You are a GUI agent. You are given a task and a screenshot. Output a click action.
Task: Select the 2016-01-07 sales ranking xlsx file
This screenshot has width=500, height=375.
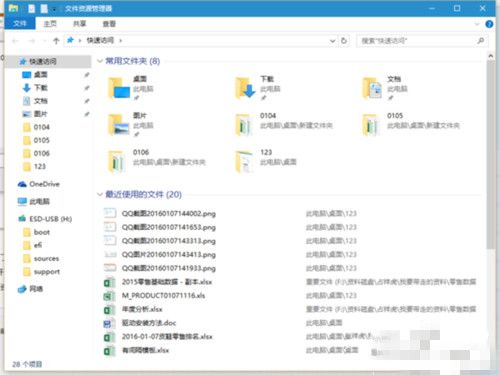(167, 337)
